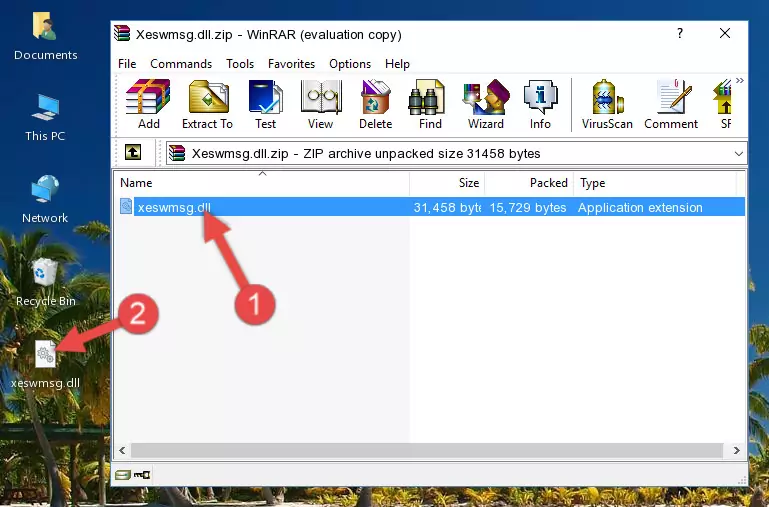The image size is (769, 507).
Task: Launch the Wizard tool
Action: pyautogui.click(x=486, y=104)
